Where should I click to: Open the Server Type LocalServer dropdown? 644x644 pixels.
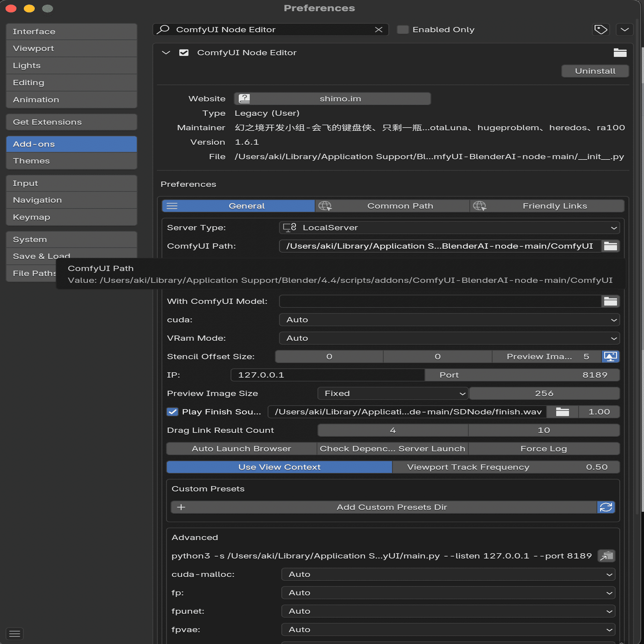click(449, 228)
